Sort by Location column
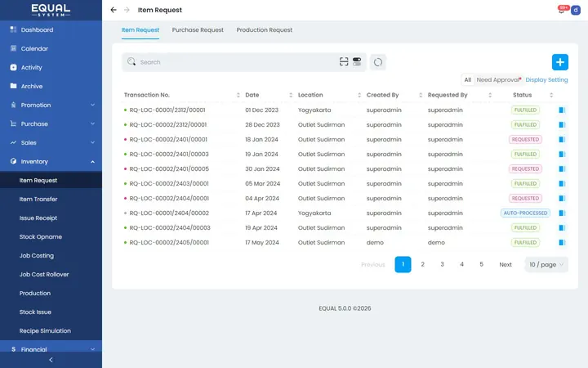588x368 pixels. coord(359,95)
